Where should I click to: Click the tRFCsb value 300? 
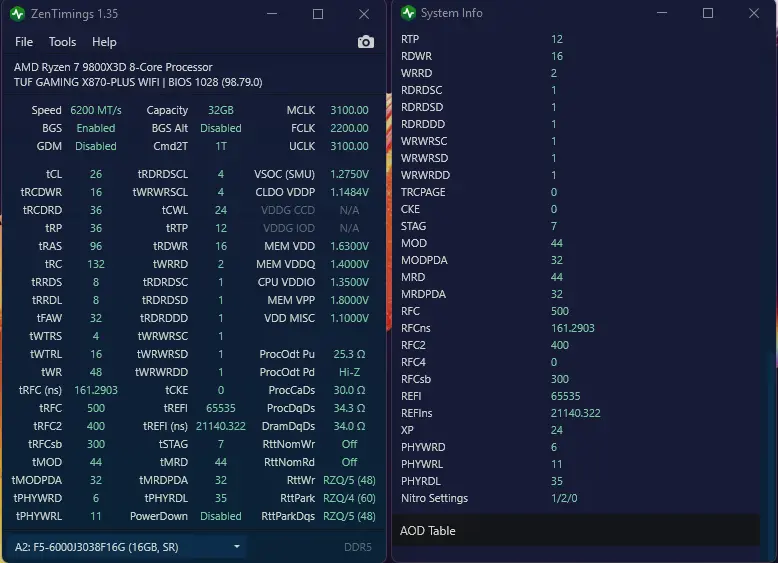pos(96,444)
